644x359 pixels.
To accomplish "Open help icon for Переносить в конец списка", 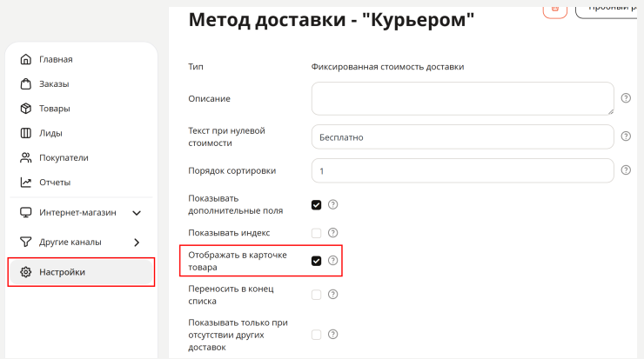I will 332,294.
